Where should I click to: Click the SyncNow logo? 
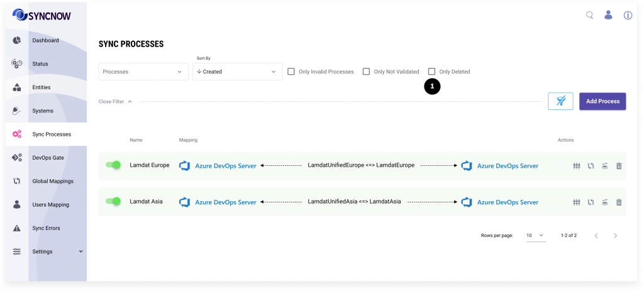[42, 15]
